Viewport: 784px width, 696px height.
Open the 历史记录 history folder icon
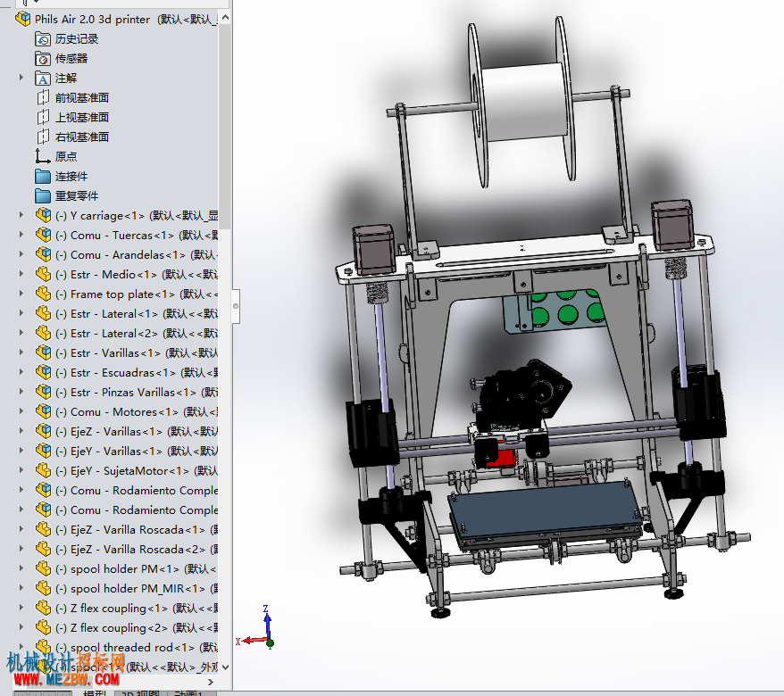[43, 39]
